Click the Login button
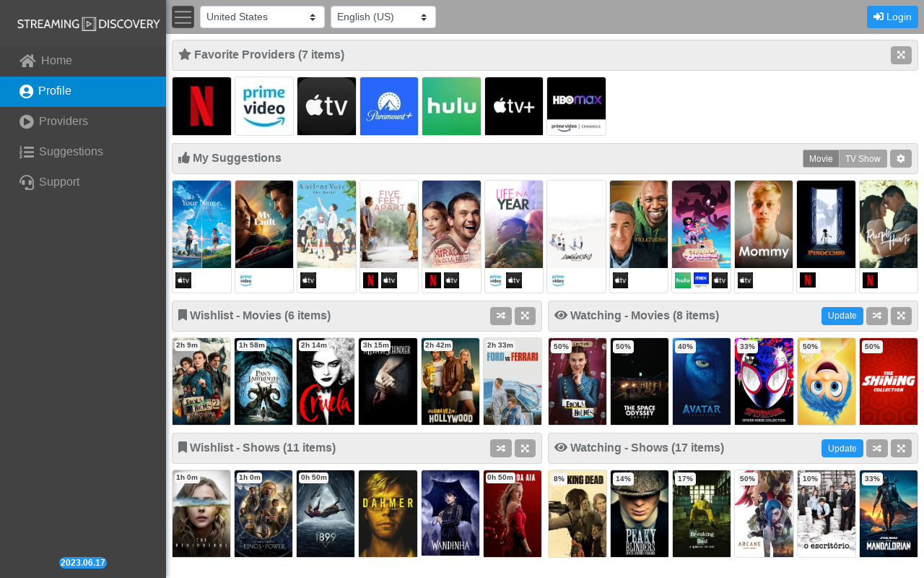 tap(892, 17)
